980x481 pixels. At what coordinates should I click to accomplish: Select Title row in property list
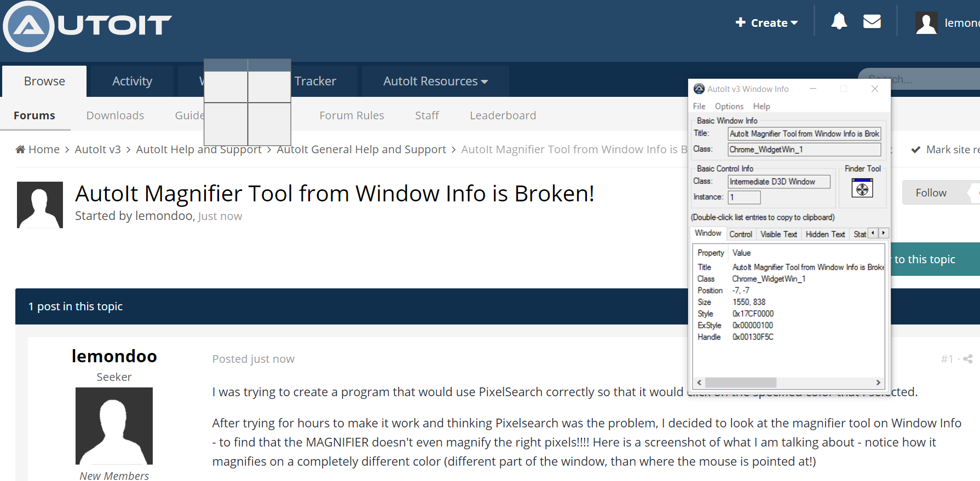click(789, 267)
